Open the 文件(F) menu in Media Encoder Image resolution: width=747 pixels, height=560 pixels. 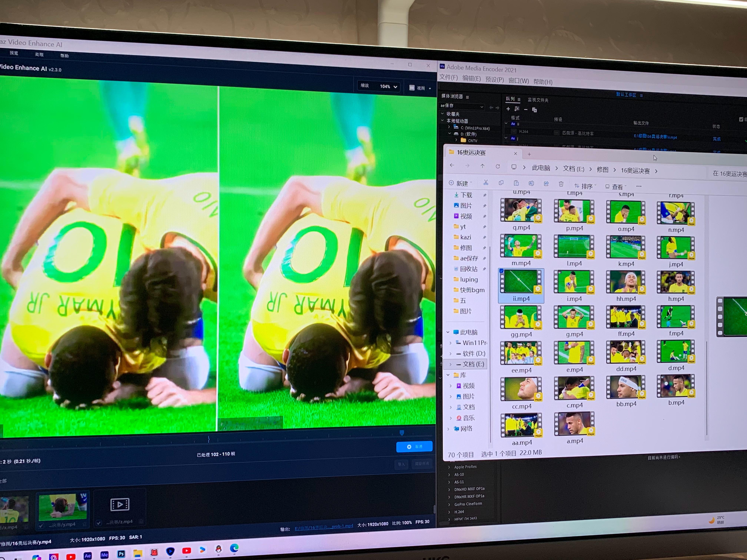coord(448,78)
